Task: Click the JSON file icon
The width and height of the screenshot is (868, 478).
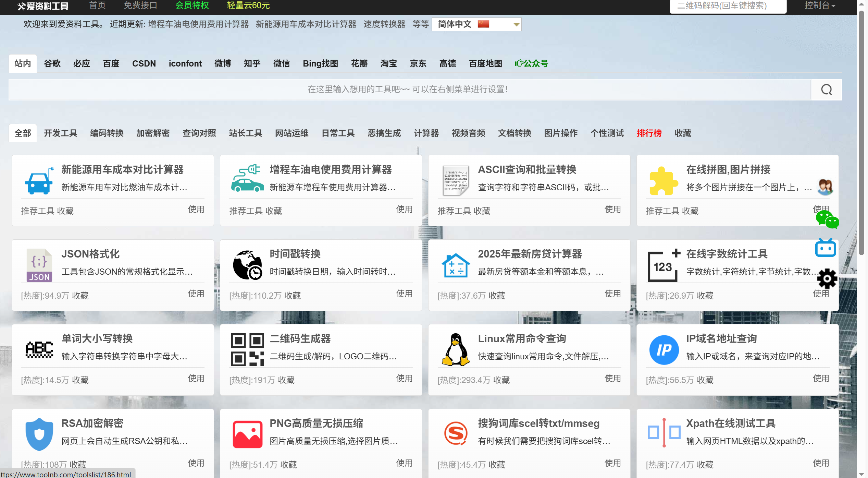Action: (x=39, y=265)
